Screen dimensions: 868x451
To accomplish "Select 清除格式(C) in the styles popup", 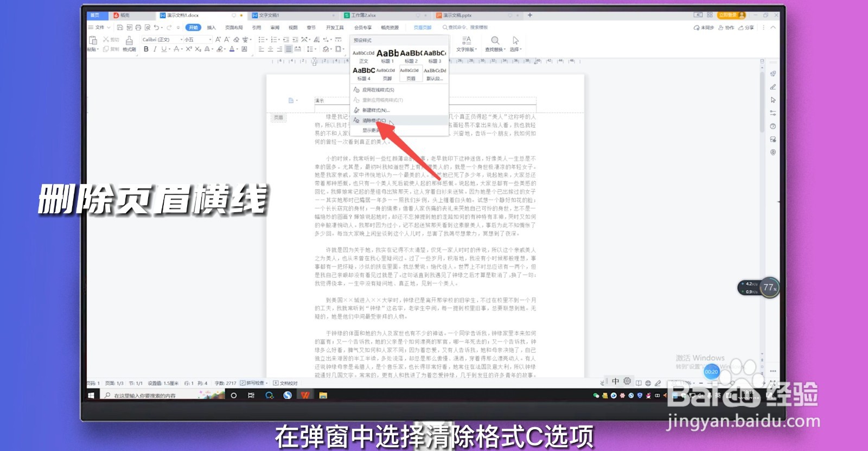I will 399,120.
